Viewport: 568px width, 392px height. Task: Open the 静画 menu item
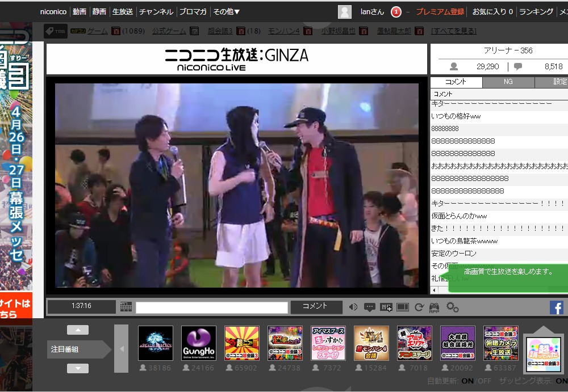[99, 11]
